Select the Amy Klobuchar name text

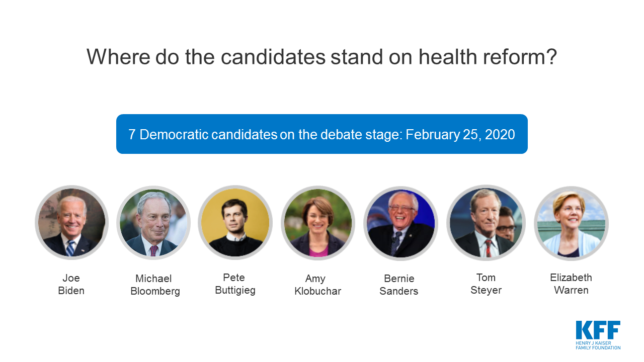tap(317, 285)
